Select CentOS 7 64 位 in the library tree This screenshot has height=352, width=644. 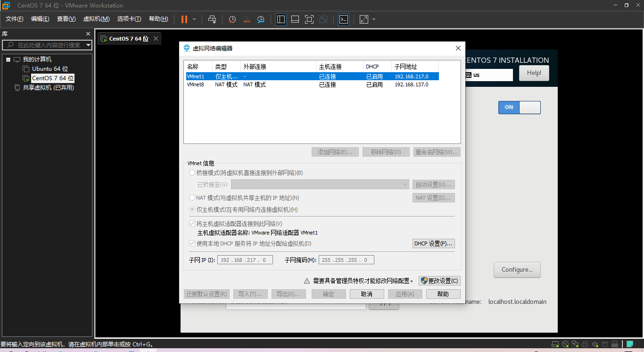pyautogui.click(x=53, y=78)
